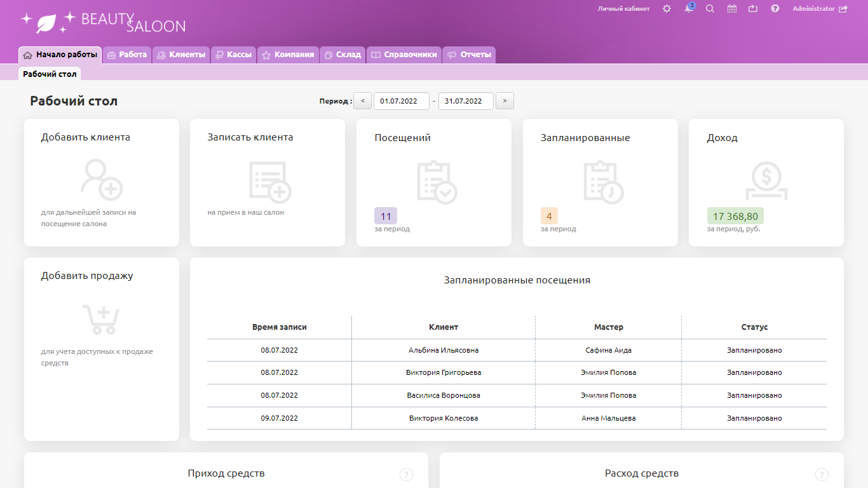Click the book client list-plus icon
868x488 pixels.
coord(270,182)
